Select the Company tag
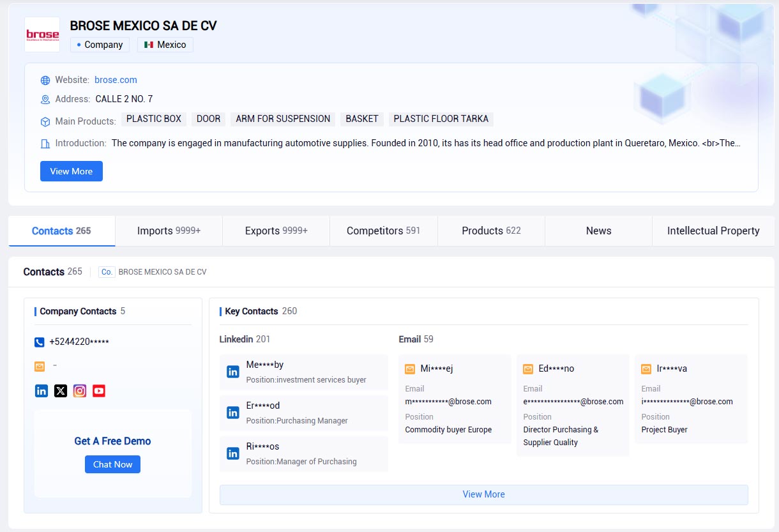 pyautogui.click(x=100, y=45)
